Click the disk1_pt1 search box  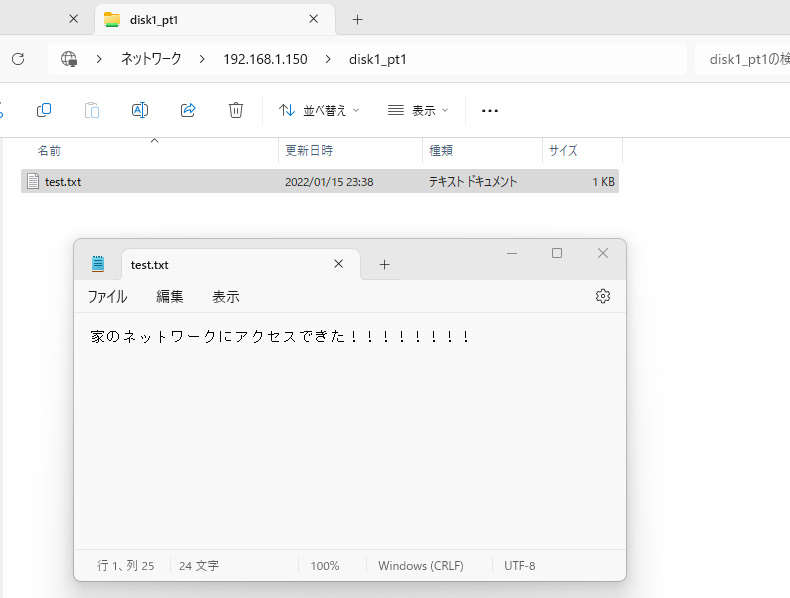[745, 59]
